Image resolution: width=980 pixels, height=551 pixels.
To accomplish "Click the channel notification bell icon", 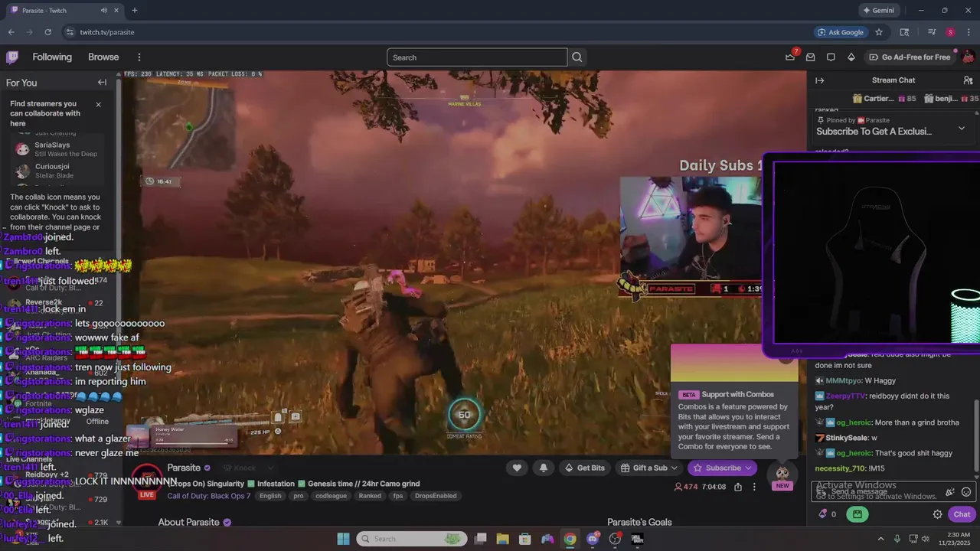I will coord(544,468).
